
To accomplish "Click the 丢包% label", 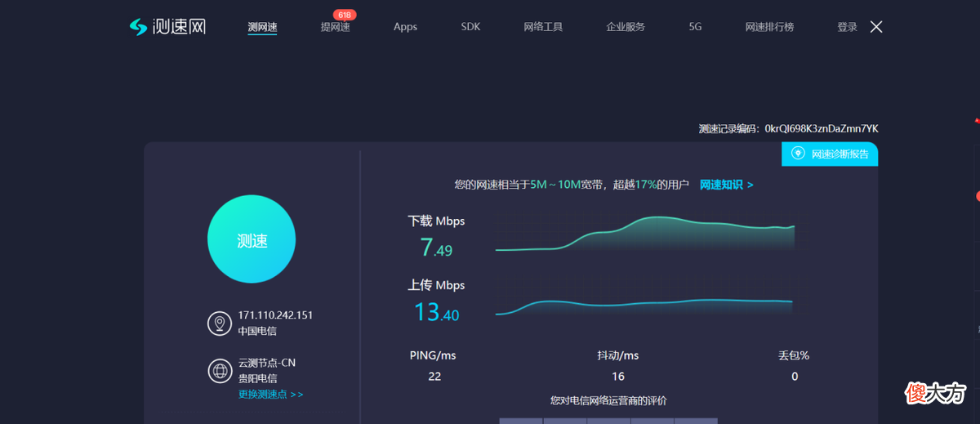I will (794, 355).
